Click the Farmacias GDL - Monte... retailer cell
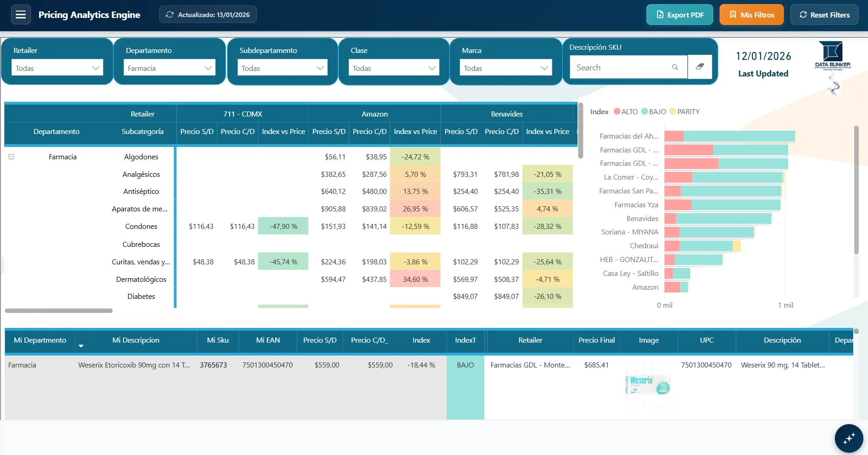 pos(530,365)
